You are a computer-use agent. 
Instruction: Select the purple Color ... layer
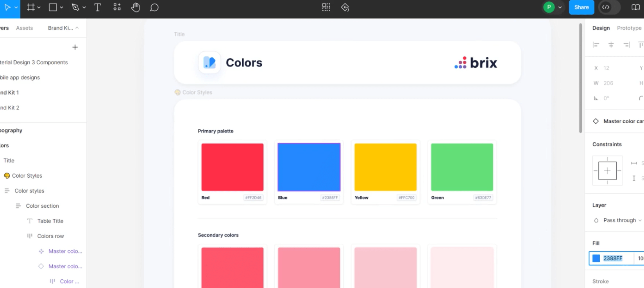69,281
